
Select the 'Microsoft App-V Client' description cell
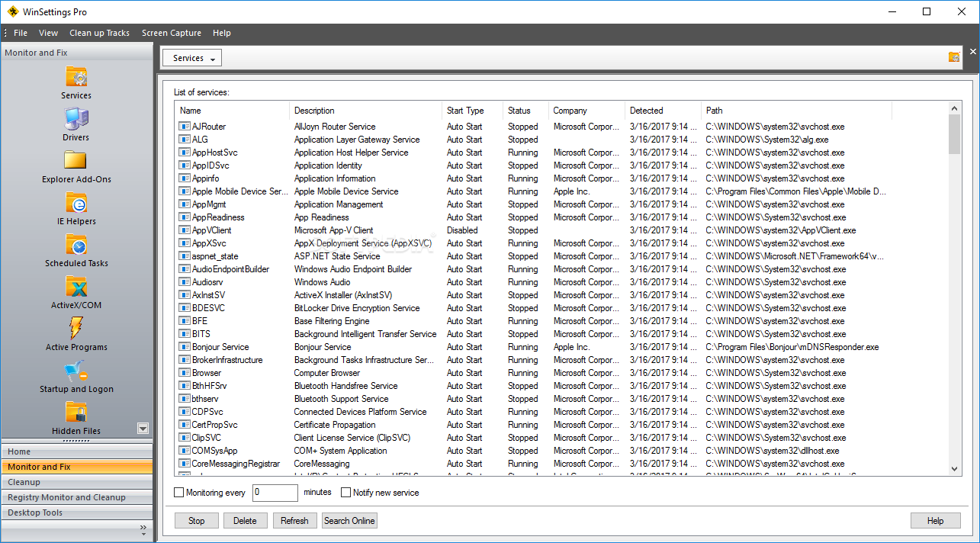[334, 230]
